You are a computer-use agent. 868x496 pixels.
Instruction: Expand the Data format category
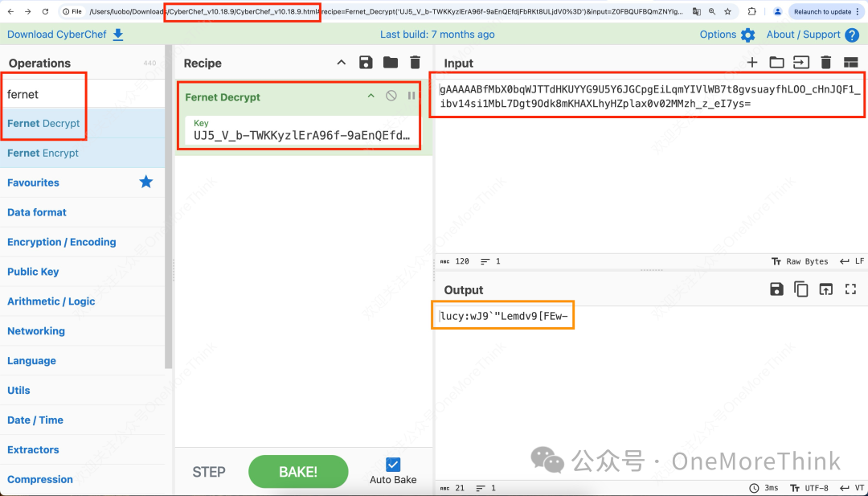pyautogui.click(x=83, y=212)
